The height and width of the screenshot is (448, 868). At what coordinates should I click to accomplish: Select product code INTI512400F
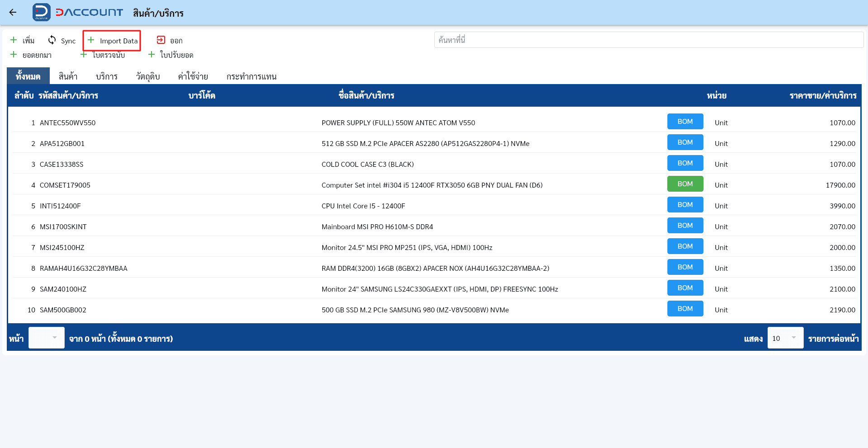coord(60,206)
